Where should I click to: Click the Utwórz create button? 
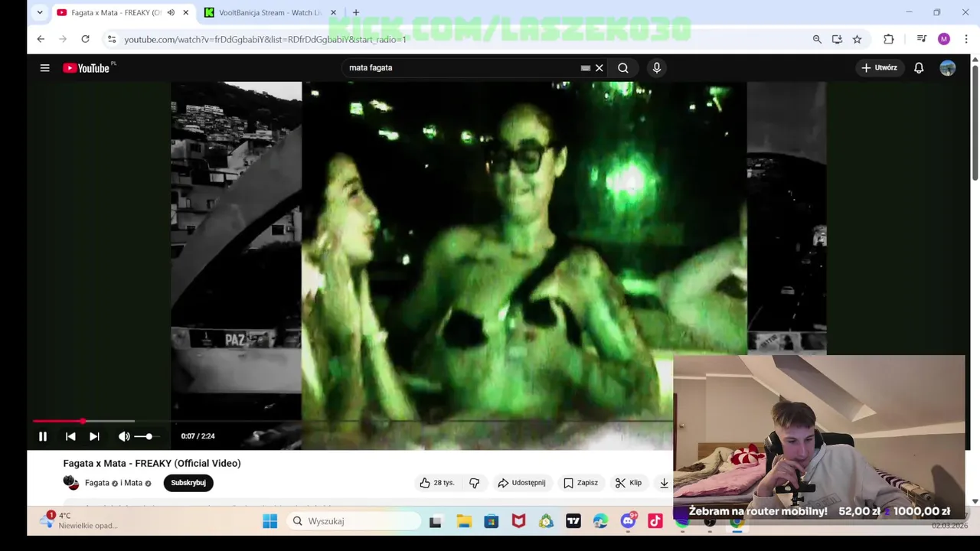pyautogui.click(x=879, y=68)
